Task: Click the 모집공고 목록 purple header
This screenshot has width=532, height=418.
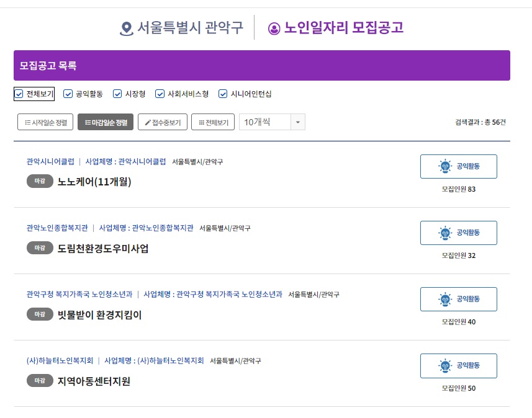Action: click(x=262, y=66)
